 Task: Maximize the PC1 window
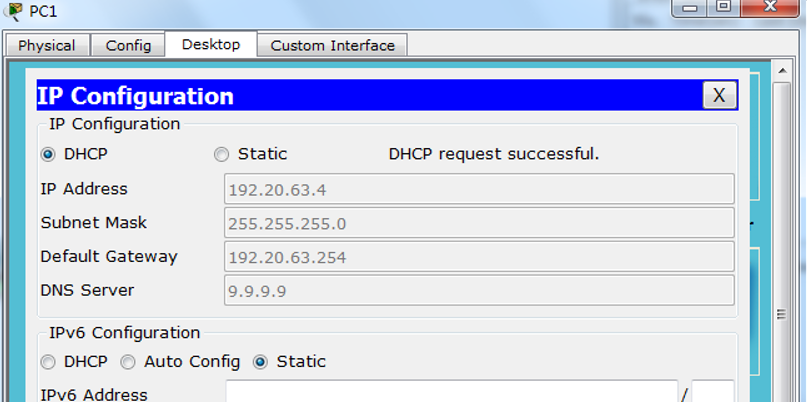point(724,7)
